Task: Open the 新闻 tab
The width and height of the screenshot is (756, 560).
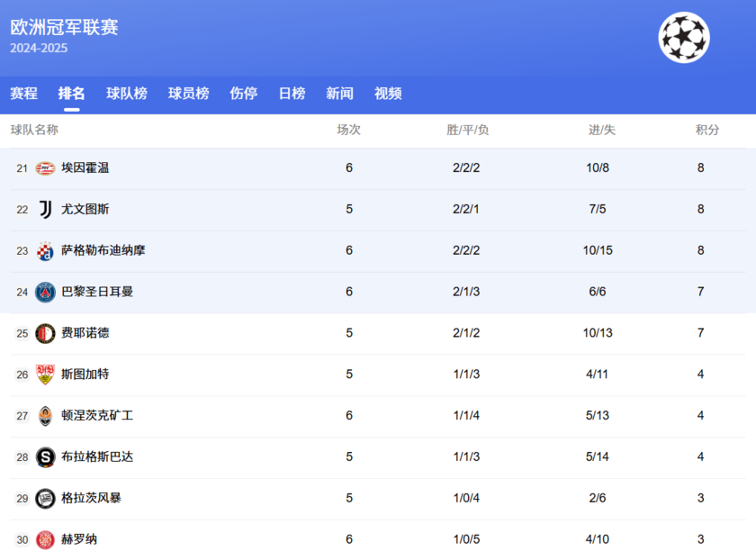Action: pyautogui.click(x=339, y=94)
